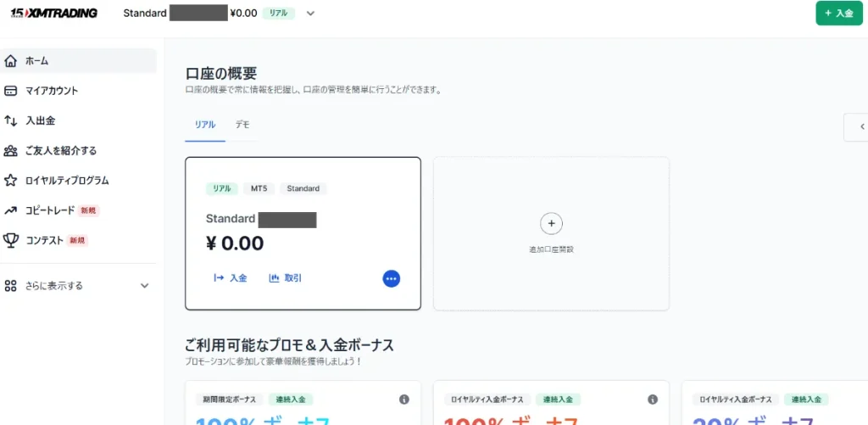Click the Standard tag on account card
The image size is (868, 425).
tap(303, 188)
